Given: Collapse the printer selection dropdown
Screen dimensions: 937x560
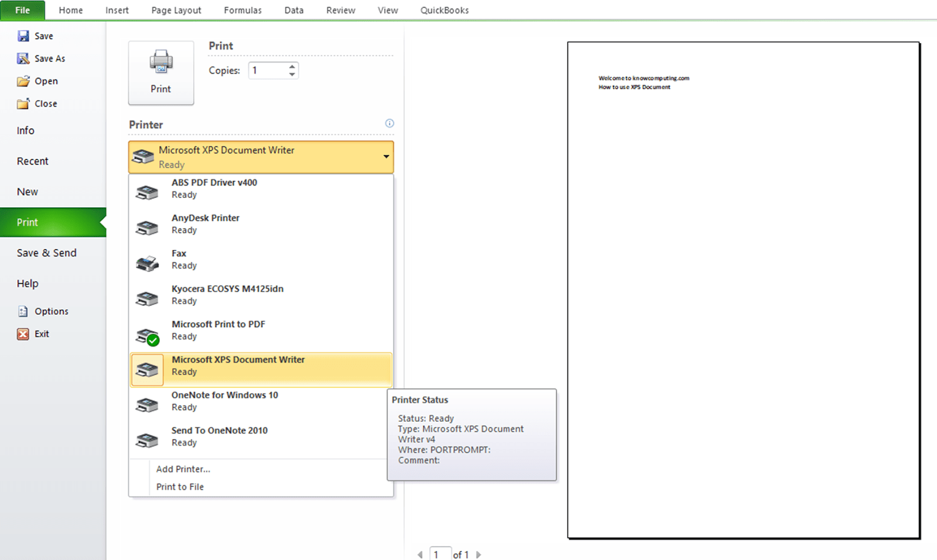Looking at the screenshot, I should pyautogui.click(x=386, y=157).
